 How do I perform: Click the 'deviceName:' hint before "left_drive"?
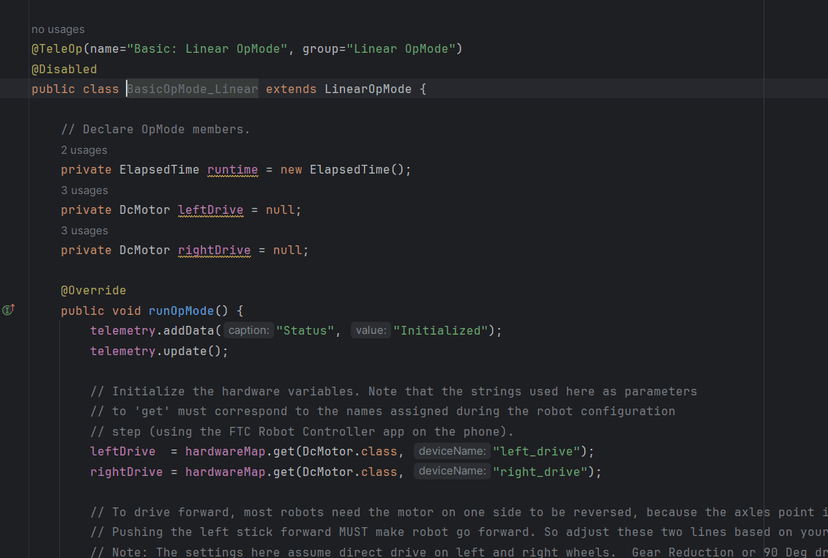tap(452, 451)
